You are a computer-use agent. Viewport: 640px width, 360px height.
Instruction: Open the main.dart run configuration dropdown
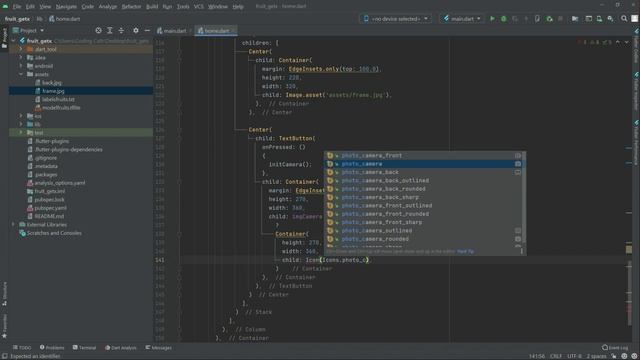tap(462, 19)
